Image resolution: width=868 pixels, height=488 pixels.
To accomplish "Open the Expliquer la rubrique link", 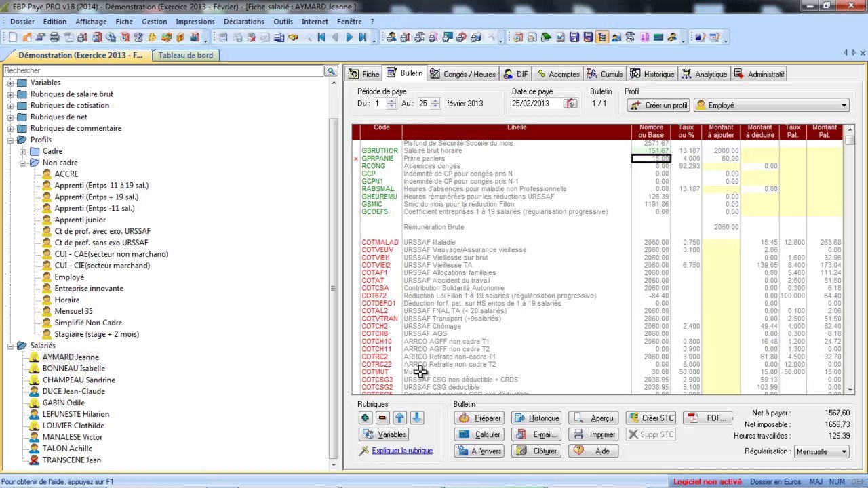I will pos(402,451).
